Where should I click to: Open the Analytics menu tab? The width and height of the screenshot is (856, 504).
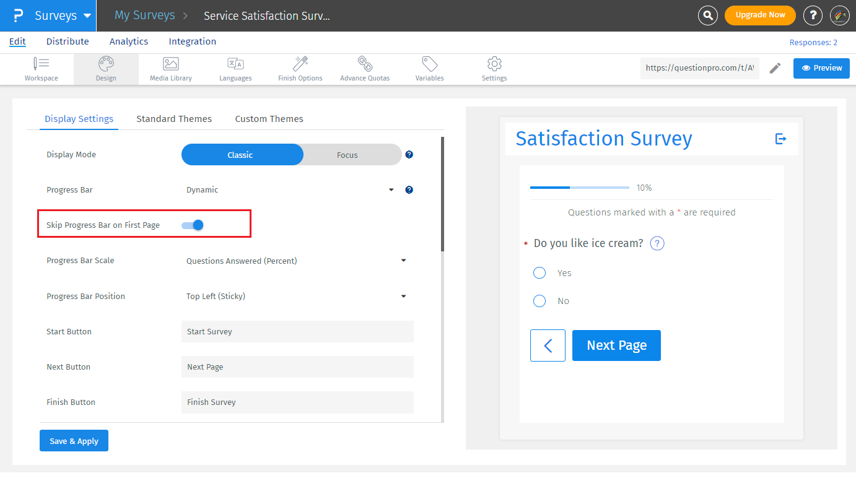tap(129, 41)
